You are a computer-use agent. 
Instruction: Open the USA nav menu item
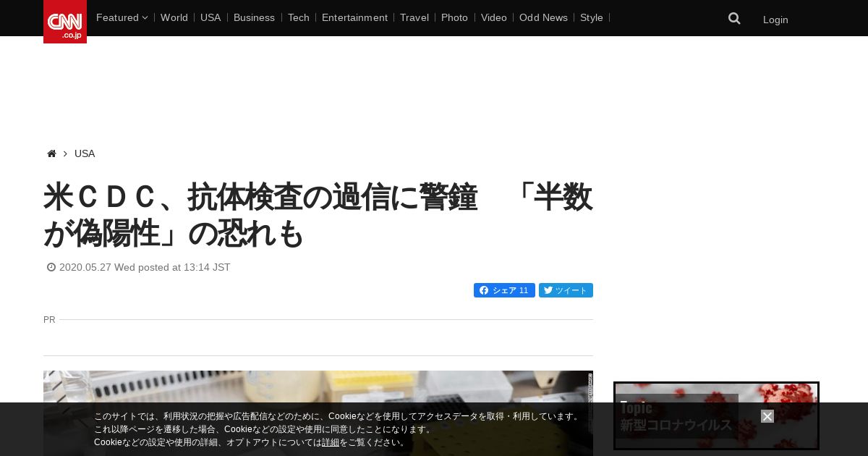(210, 17)
